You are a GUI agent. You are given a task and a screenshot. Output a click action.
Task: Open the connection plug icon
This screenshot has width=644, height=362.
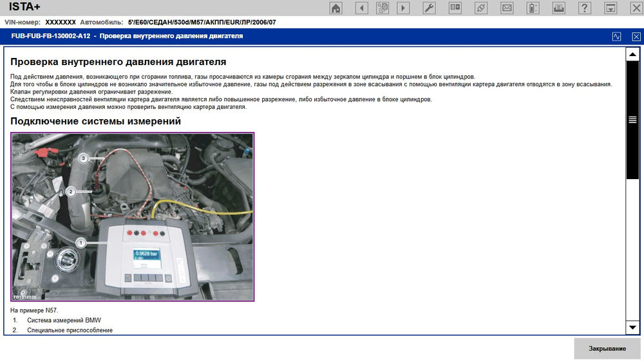point(480,8)
